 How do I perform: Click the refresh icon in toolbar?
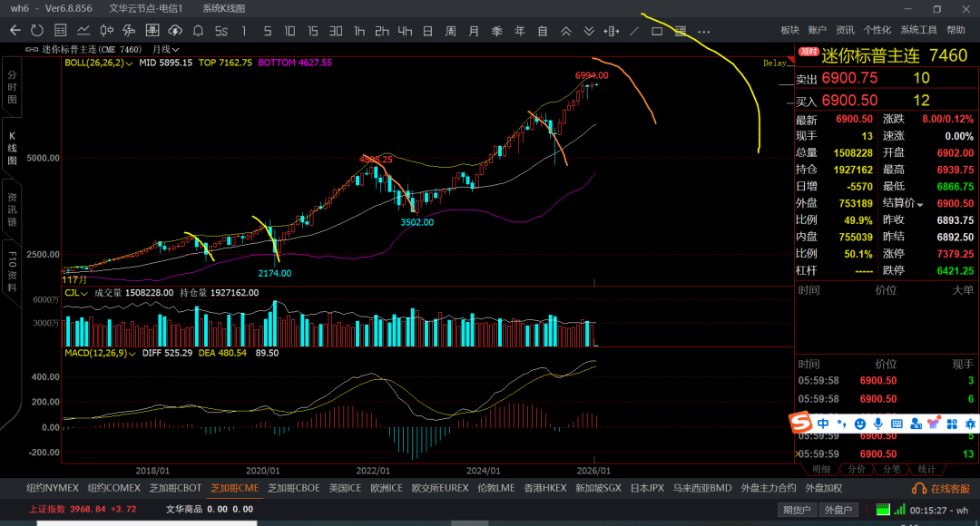[37, 31]
